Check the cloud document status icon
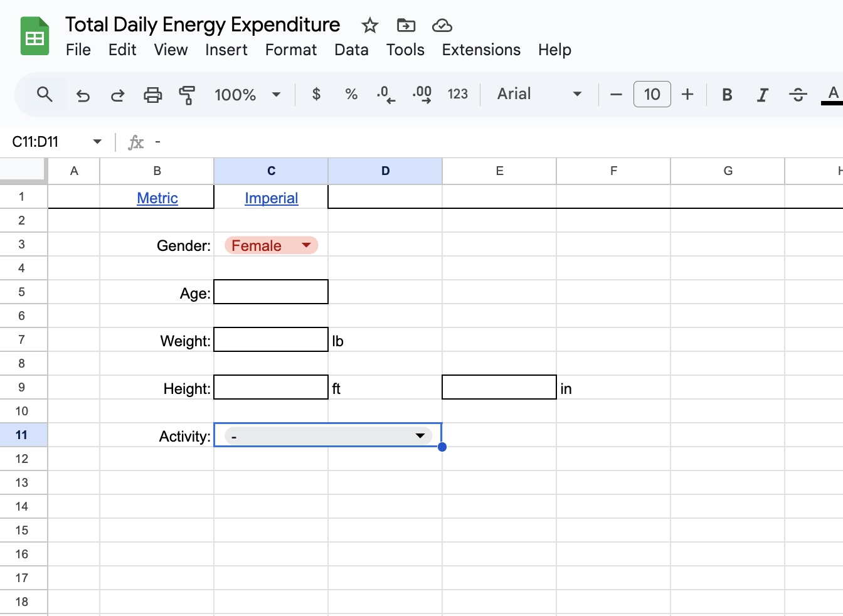Screen dimensions: 843x616 [442, 26]
